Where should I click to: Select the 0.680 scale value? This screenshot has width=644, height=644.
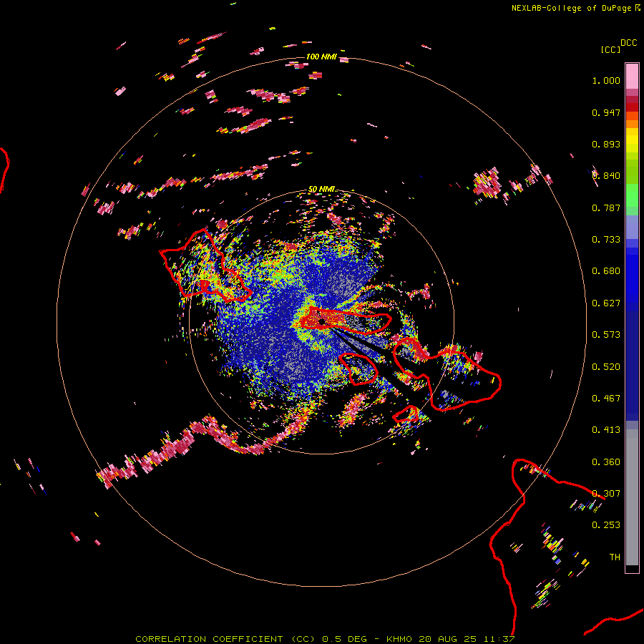(606, 271)
